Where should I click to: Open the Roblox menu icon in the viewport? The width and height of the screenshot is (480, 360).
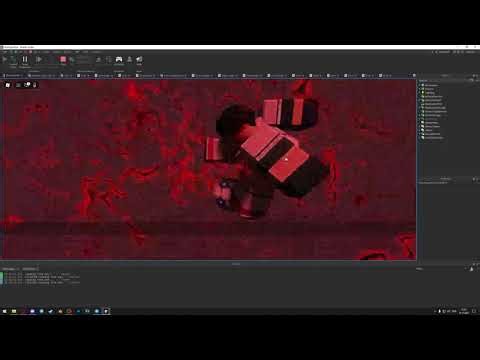click(x=8, y=85)
